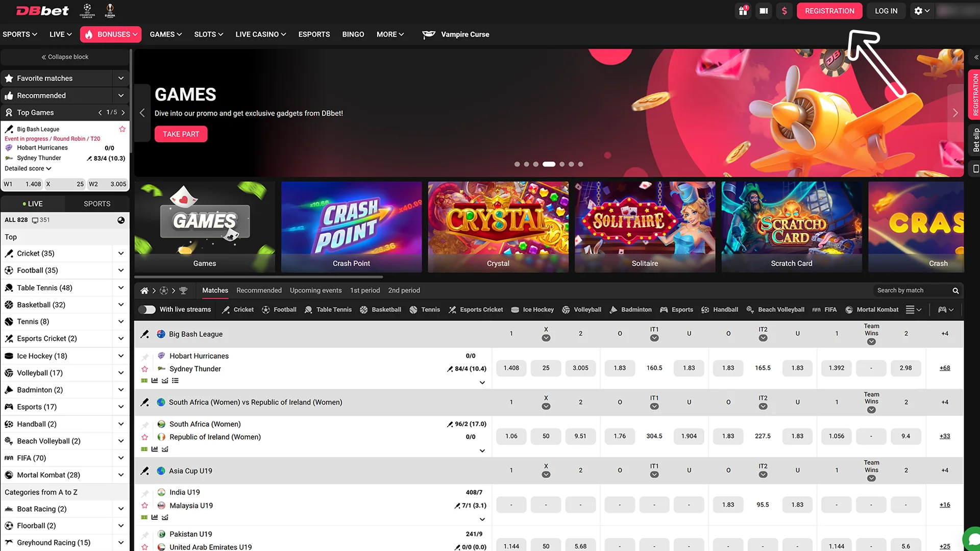Expand the Football (35) category
This screenshot has width=980, height=551.
(120, 270)
